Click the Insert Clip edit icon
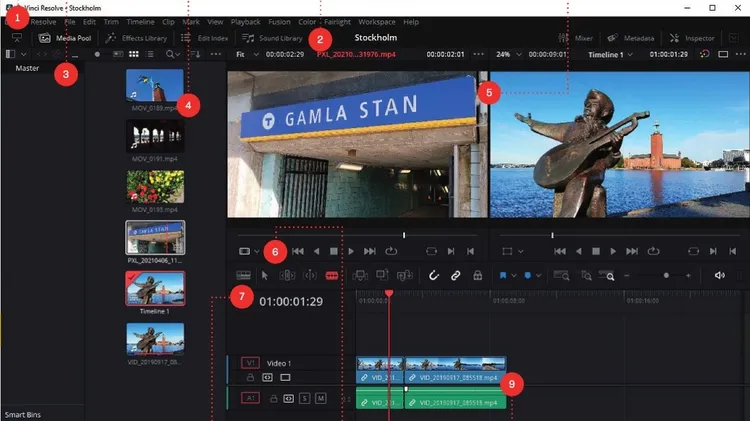This screenshot has width=750, height=421. tap(360, 276)
